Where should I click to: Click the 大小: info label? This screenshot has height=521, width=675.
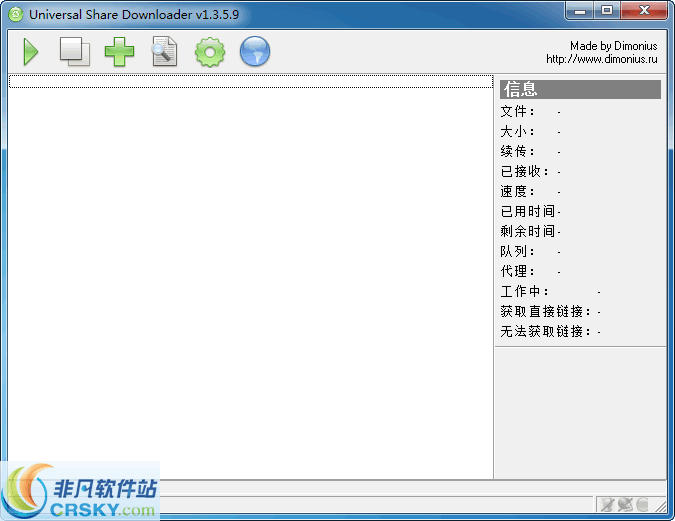[x=517, y=131]
